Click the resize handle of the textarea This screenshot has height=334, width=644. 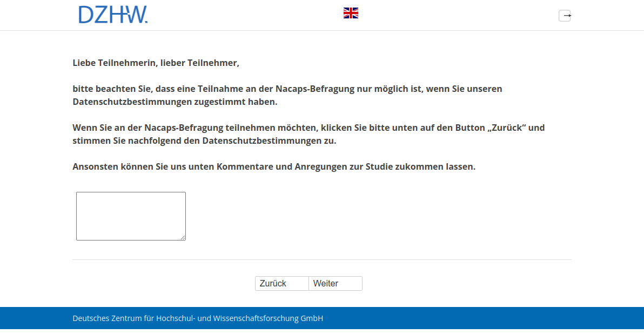click(x=183, y=238)
